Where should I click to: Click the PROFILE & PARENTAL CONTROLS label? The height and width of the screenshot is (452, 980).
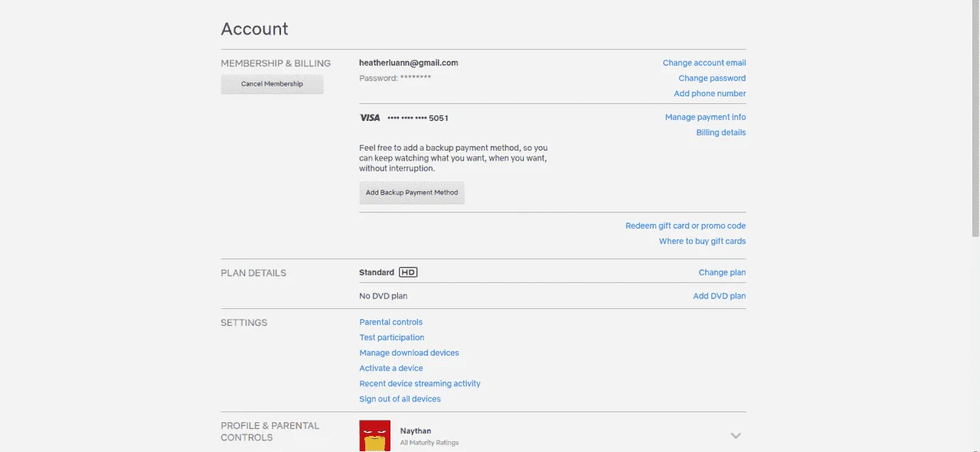click(270, 431)
